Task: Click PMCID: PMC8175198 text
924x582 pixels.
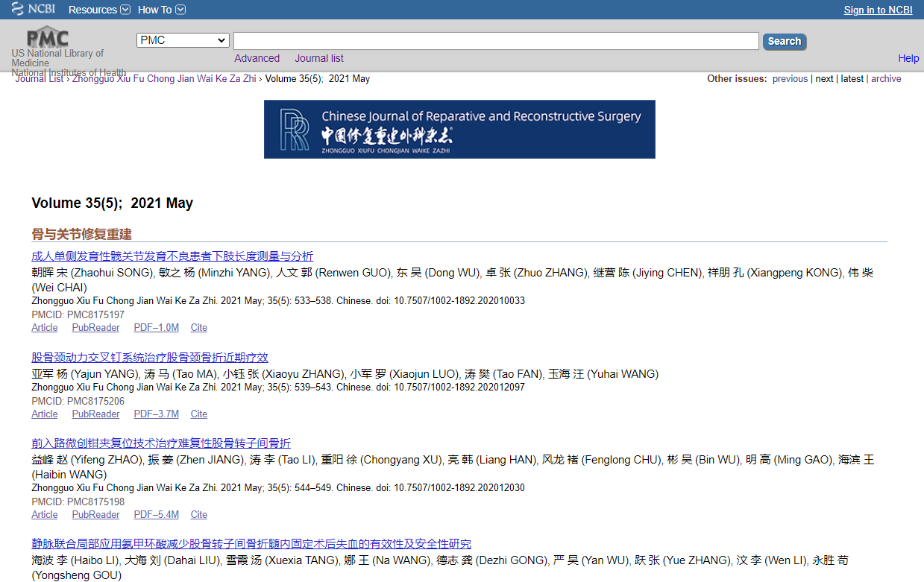Action: click(x=78, y=502)
